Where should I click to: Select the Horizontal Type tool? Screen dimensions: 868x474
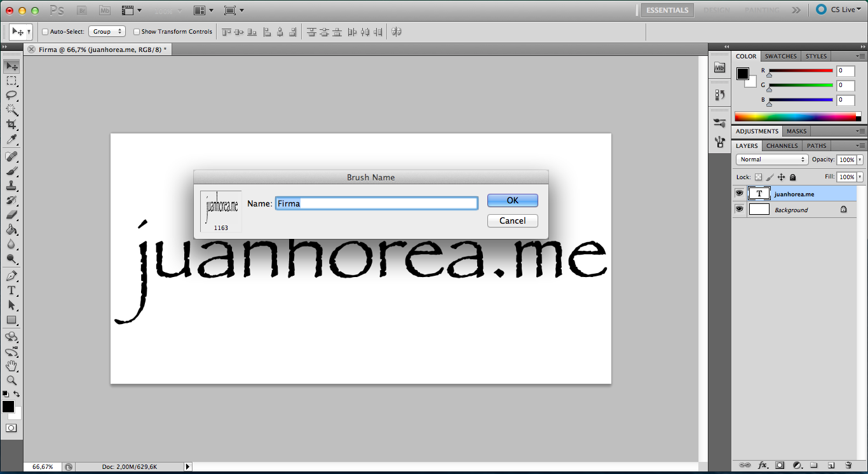point(11,290)
